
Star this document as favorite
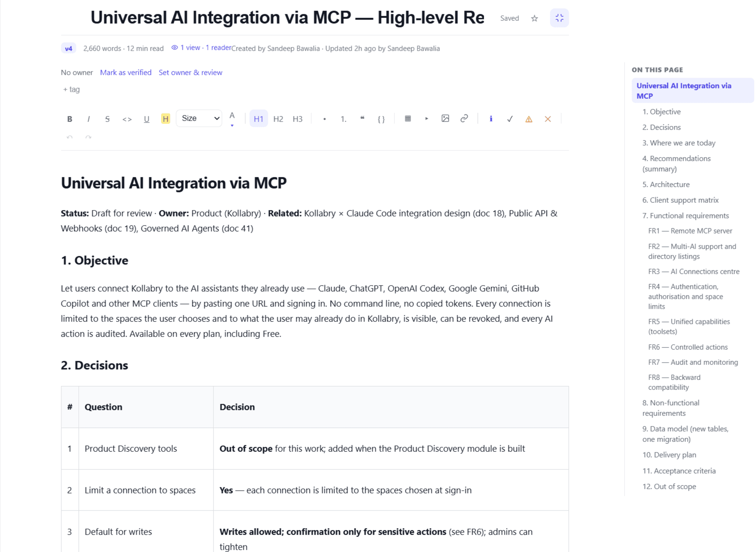click(534, 18)
